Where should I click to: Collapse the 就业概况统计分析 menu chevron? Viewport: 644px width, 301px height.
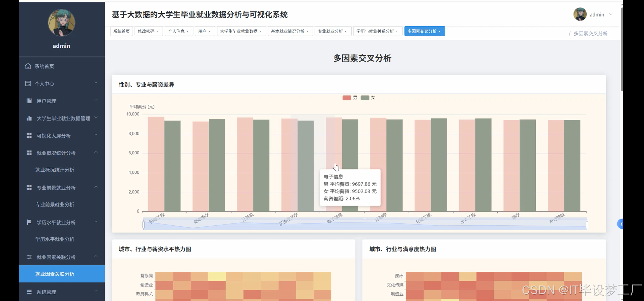pos(96,152)
